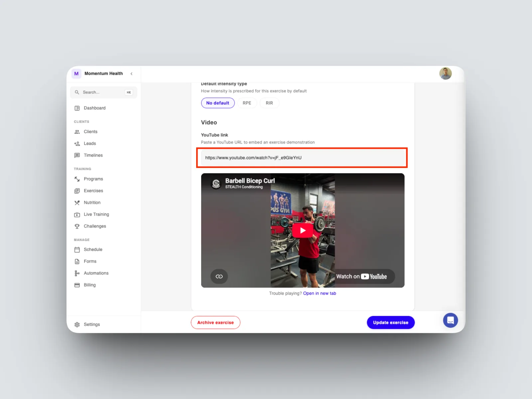Click the Forms document icon
The image size is (532, 399).
tap(77, 261)
